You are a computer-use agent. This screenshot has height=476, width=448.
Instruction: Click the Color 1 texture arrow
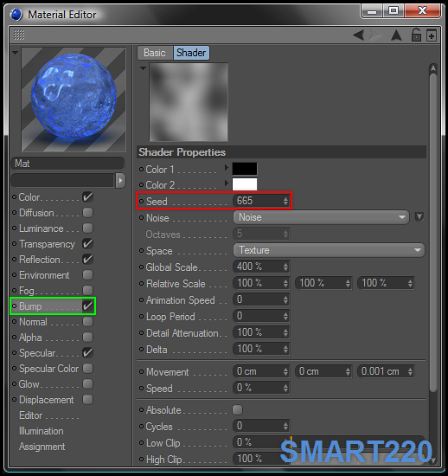[x=226, y=168]
